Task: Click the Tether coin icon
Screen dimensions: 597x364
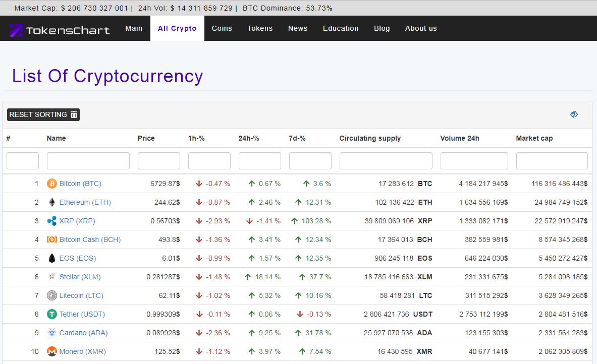Action: tap(52, 314)
